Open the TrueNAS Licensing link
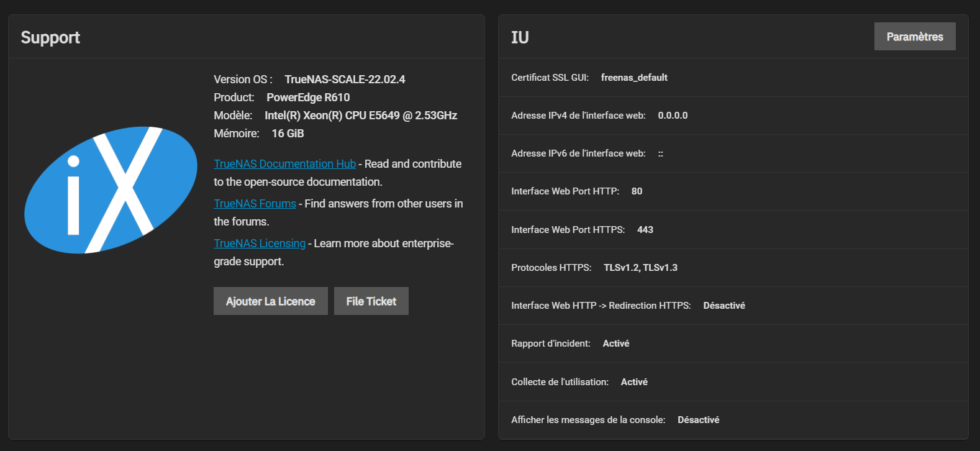Screen dimensions: 980x451 pos(260,244)
